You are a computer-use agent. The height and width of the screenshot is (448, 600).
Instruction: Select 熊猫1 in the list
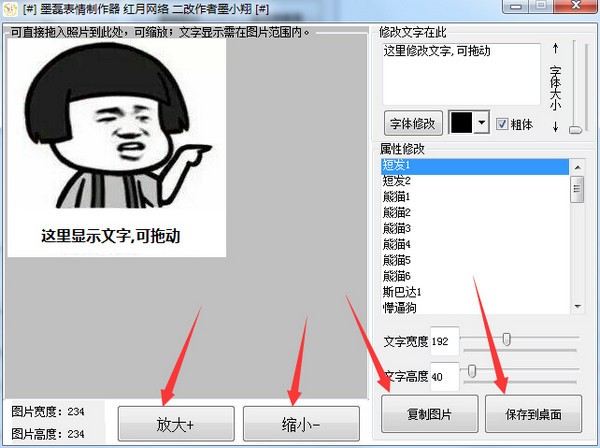pos(475,197)
